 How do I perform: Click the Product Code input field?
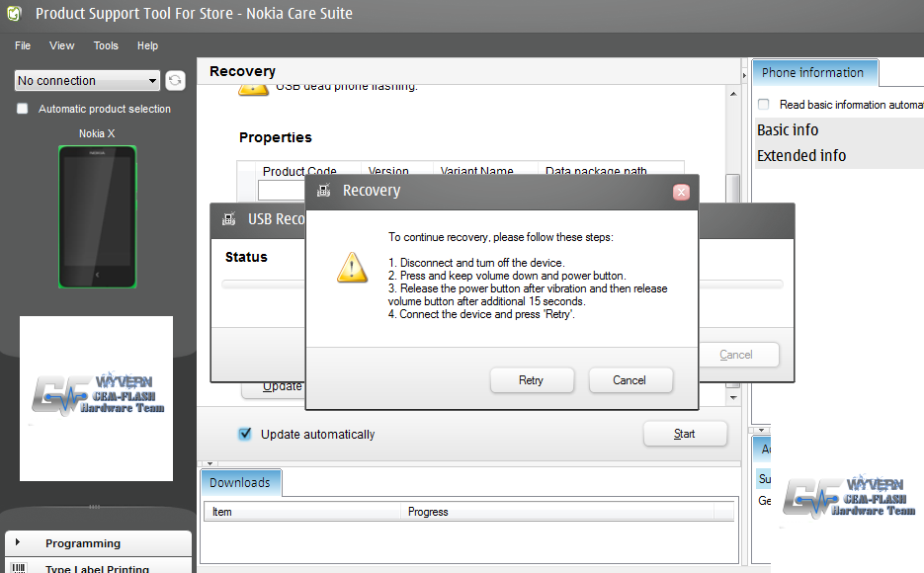pyautogui.click(x=282, y=191)
